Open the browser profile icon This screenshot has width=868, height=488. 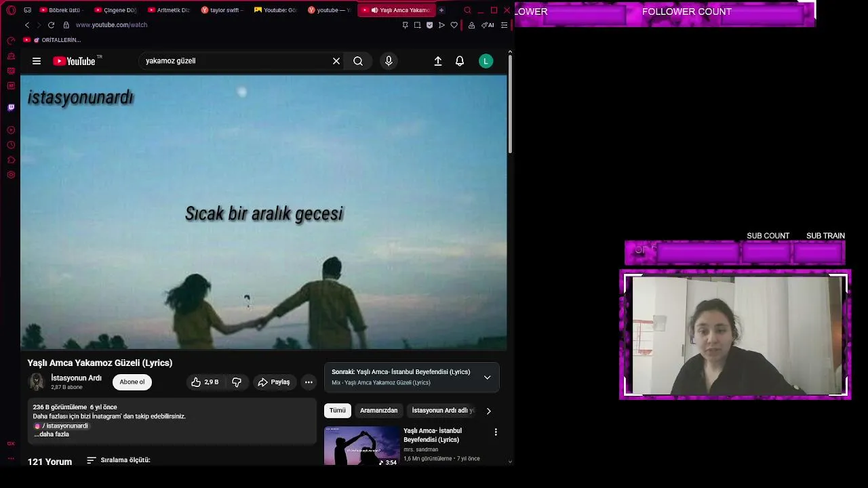(x=471, y=25)
